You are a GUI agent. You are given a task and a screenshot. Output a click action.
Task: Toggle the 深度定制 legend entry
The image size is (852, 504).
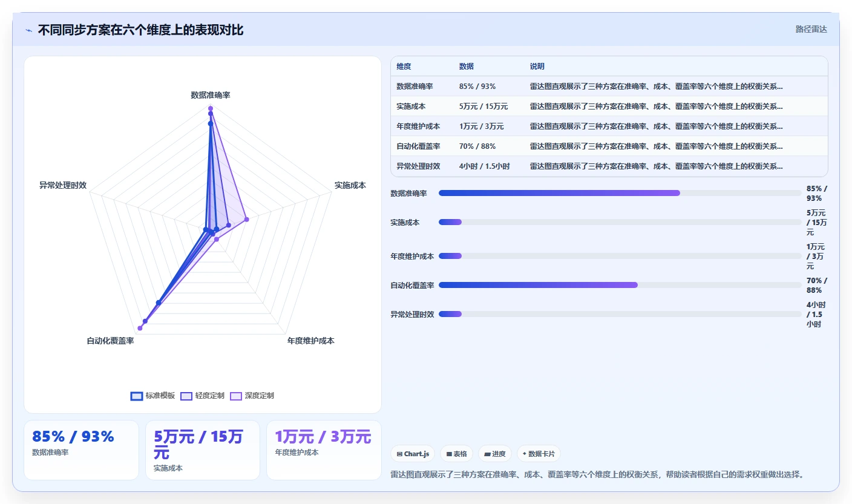click(252, 396)
